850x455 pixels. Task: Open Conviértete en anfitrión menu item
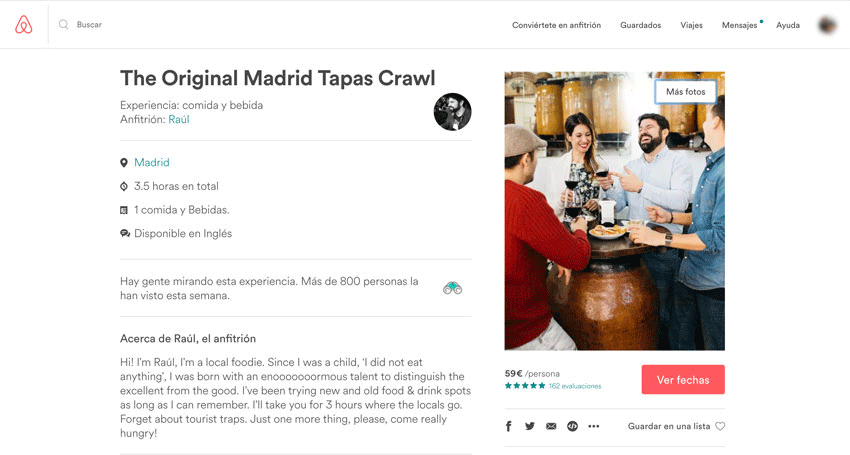pos(556,25)
